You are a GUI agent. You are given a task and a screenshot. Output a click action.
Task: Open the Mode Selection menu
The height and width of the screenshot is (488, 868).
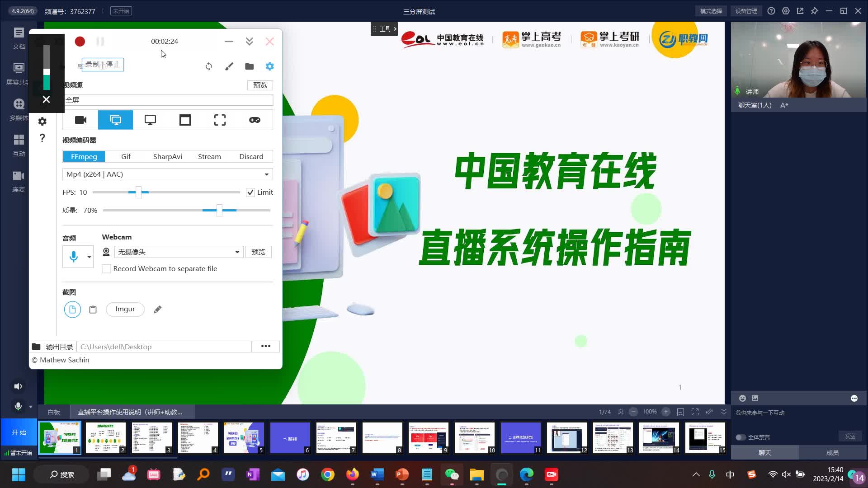[711, 11]
